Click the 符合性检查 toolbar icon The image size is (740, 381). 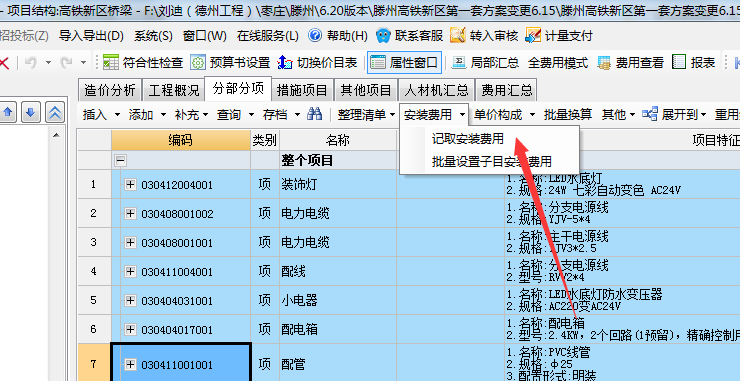tap(110, 62)
